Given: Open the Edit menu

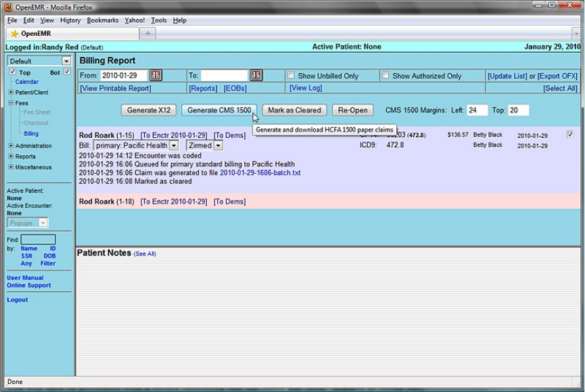Looking at the screenshot, I should click(x=28, y=20).
